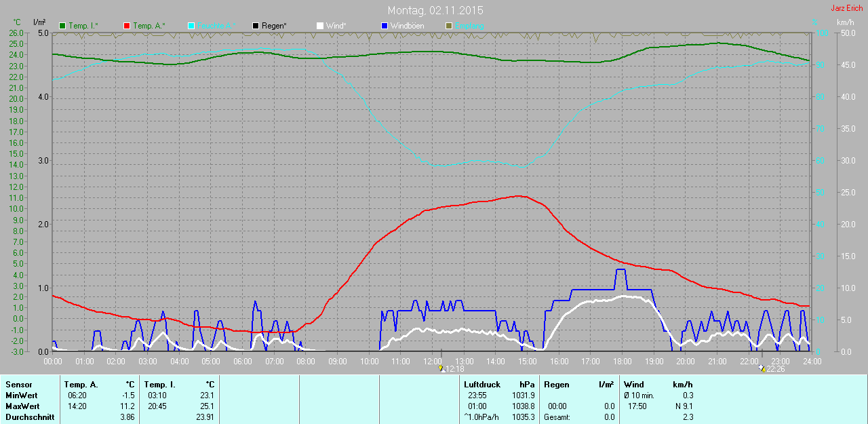
Task: Click the olive-colored legend swatch
Action: (448, 26)
